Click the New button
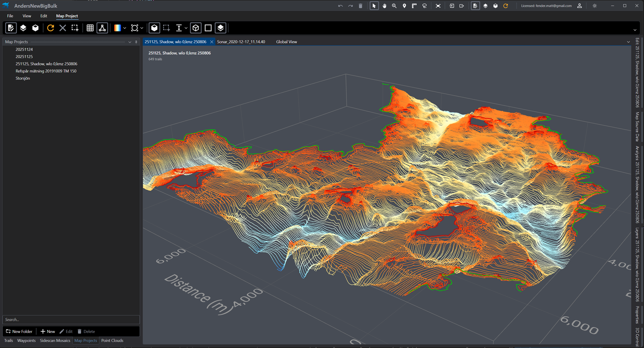Viewport: 644px width, 348px height. [x=48, y=331]
